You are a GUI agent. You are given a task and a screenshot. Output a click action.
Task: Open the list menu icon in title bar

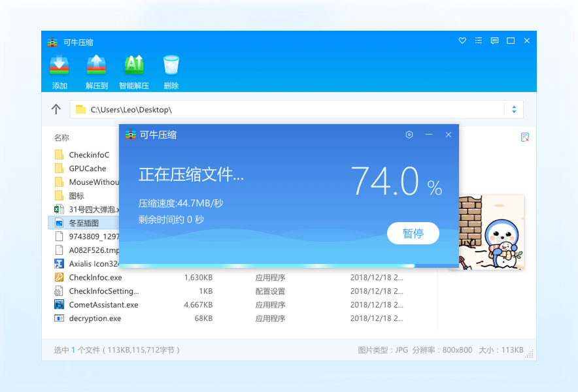coord(478,41)
